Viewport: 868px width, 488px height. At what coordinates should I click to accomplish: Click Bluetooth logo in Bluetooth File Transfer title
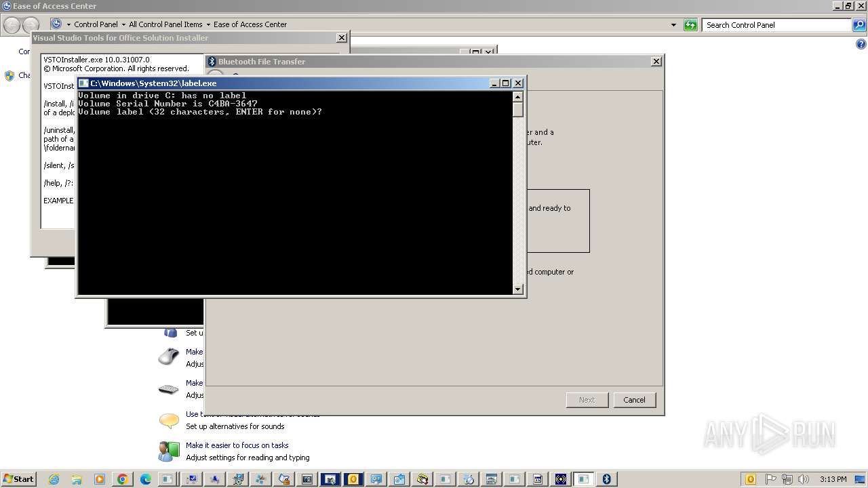click(x=212, y=61)
